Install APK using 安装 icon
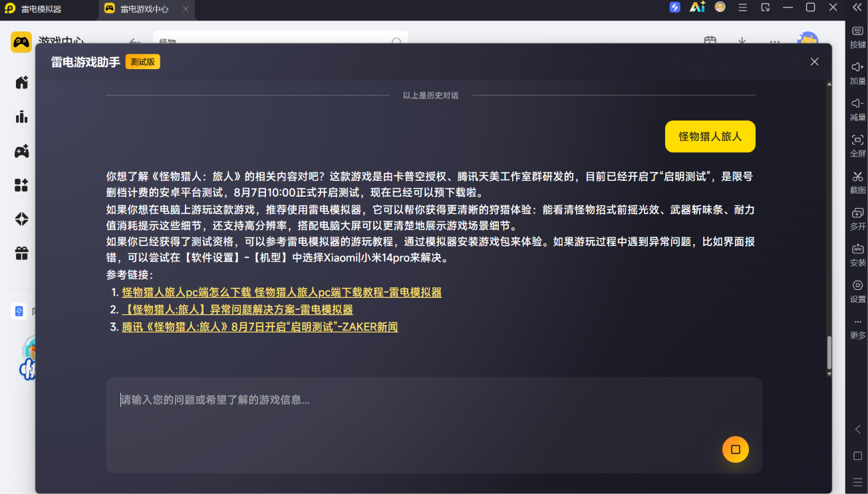The image size is (868, 494). point(858,255)
